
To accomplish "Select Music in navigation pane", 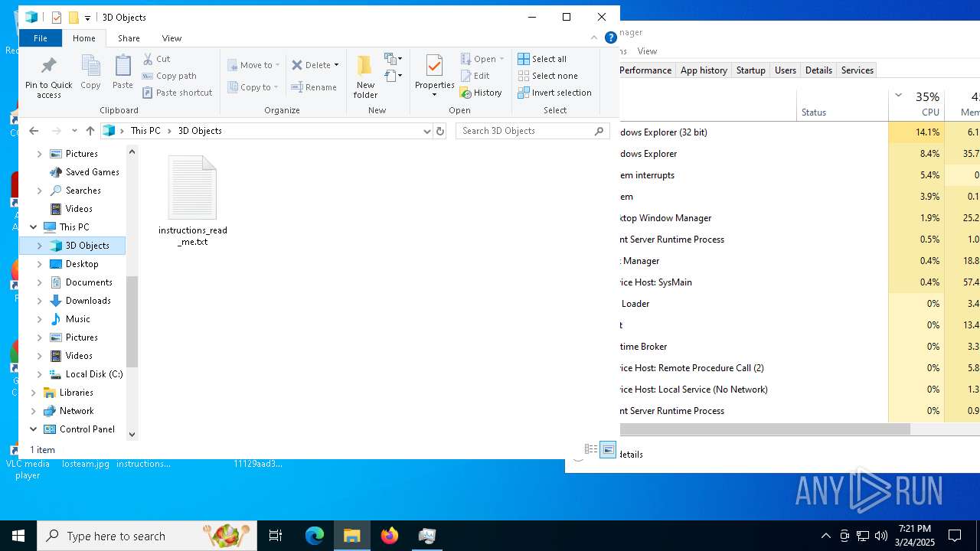I will [x=77, y=319].
